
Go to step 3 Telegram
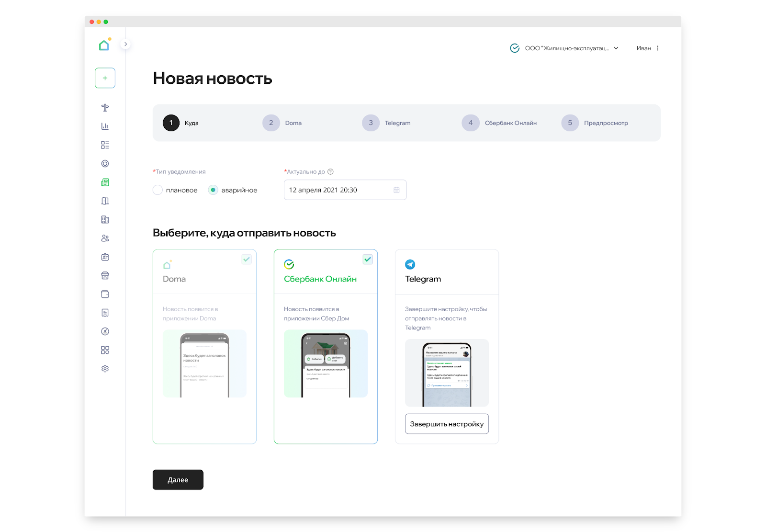[x=386, y=123]
